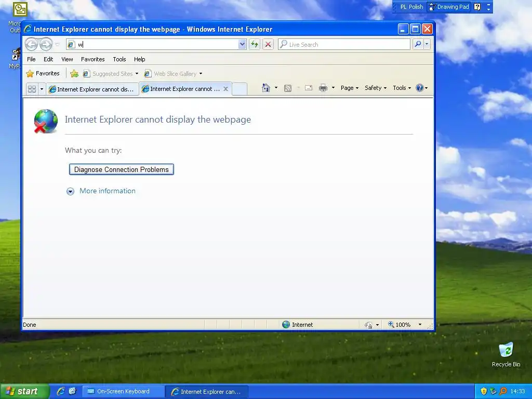Open the Favorites star button

43,73
